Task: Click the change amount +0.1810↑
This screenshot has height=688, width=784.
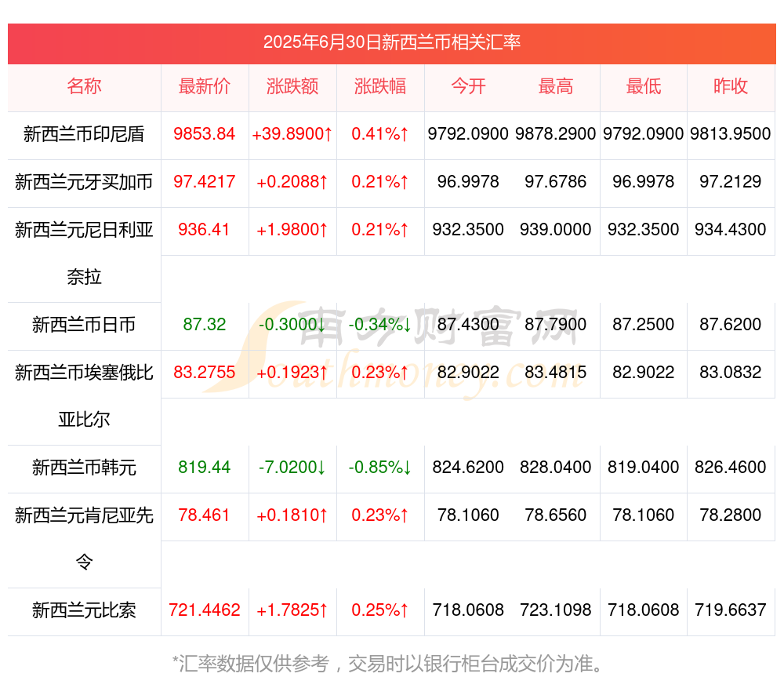Action: (292, 515)
